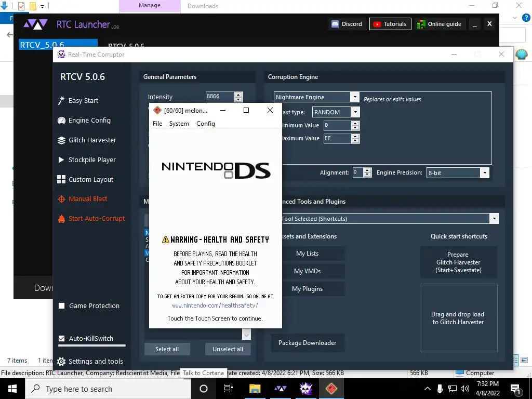Click Drag and drop load area

pyautogui.click(x=458, y=318)
